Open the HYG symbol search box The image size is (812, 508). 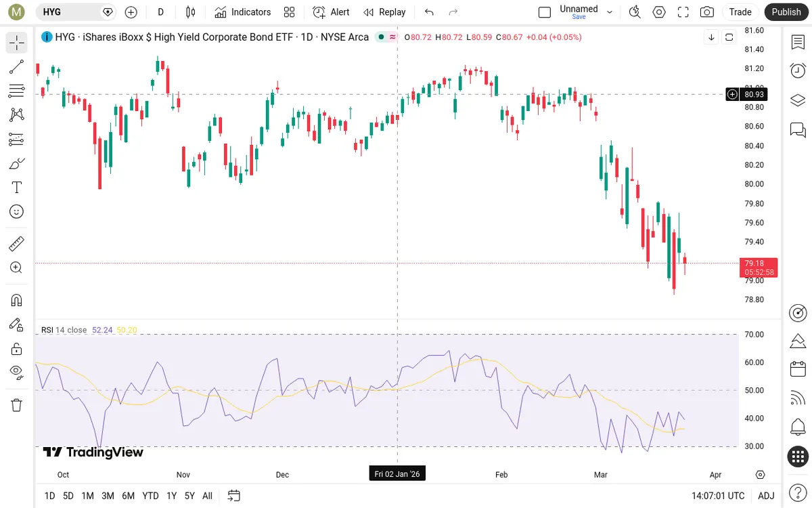(74, 12)
